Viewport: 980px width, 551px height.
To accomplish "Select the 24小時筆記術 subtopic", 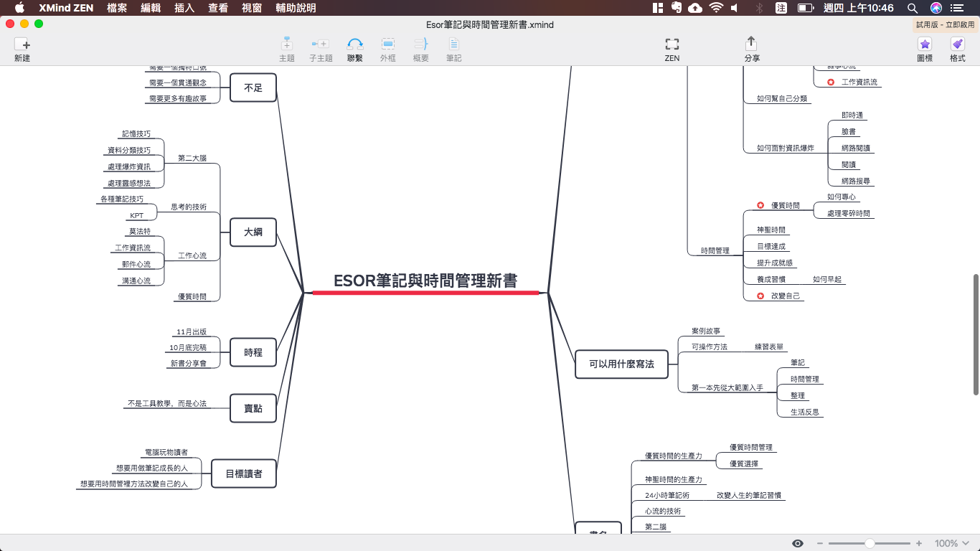I will [x=667, y=495].
